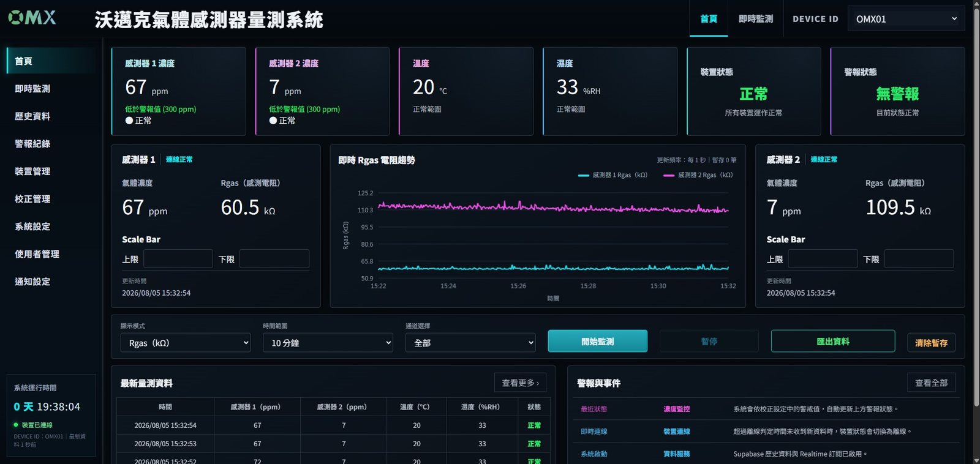Click 即時連線 in the events list
This screenshot has height=464, width=980.
point(594,432)
